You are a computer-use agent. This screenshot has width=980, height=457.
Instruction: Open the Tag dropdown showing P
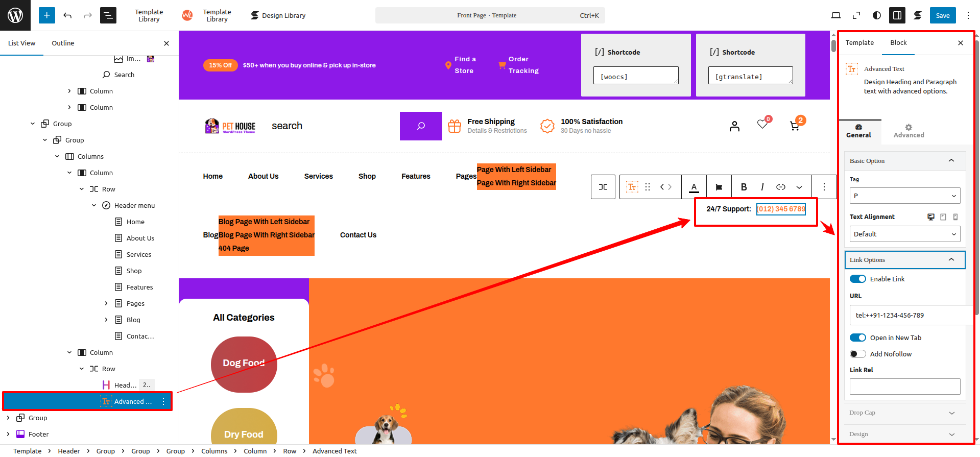coord(904,196)
